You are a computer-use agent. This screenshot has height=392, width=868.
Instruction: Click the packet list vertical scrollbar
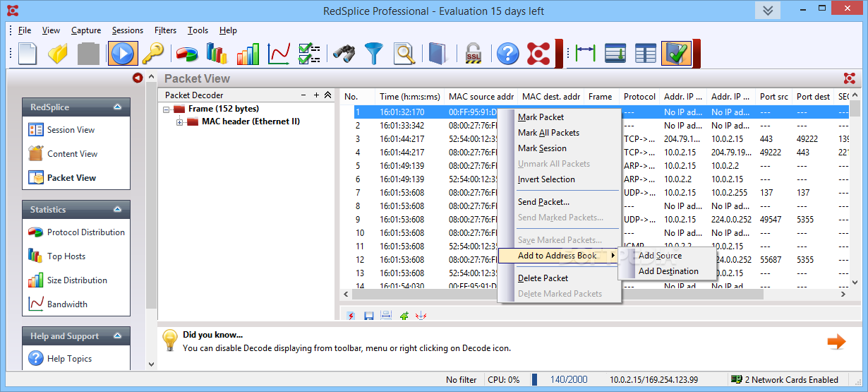coord(855,189)
